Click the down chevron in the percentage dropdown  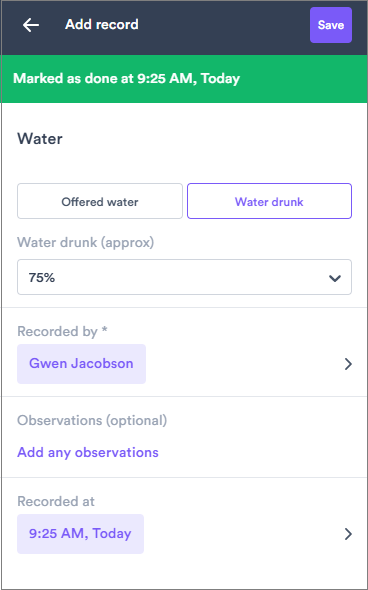coord(335,278)
